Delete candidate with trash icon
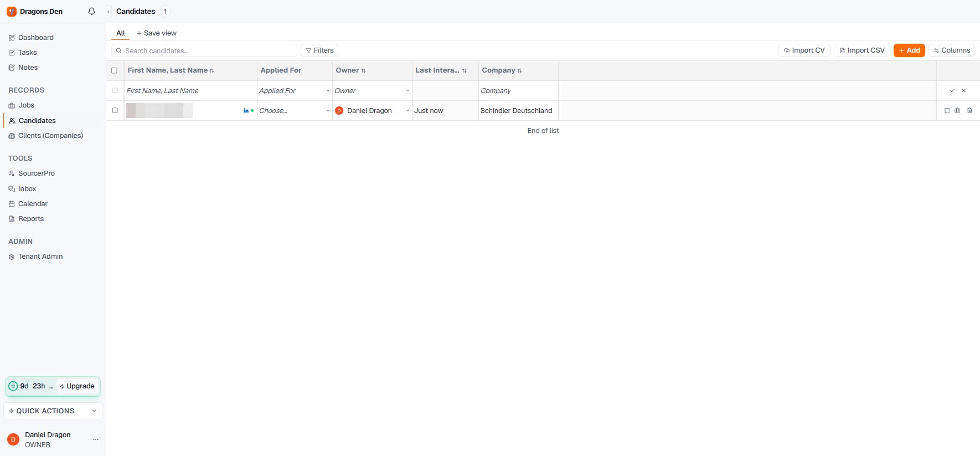This screenshot has height=456, width=980. (969, 110)
